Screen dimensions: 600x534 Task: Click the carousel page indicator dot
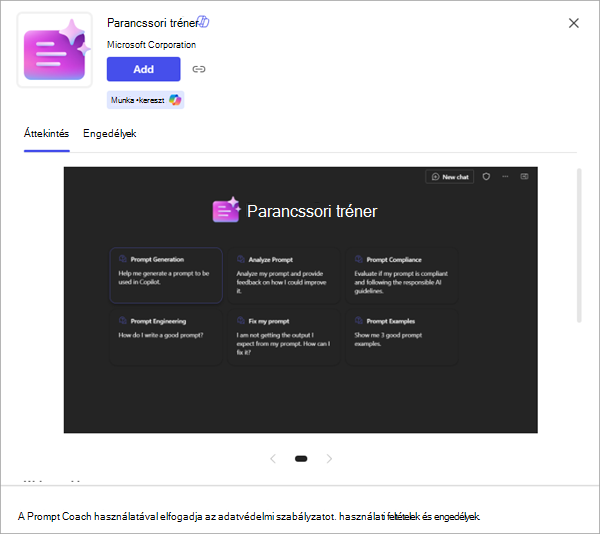click(301, 459)
